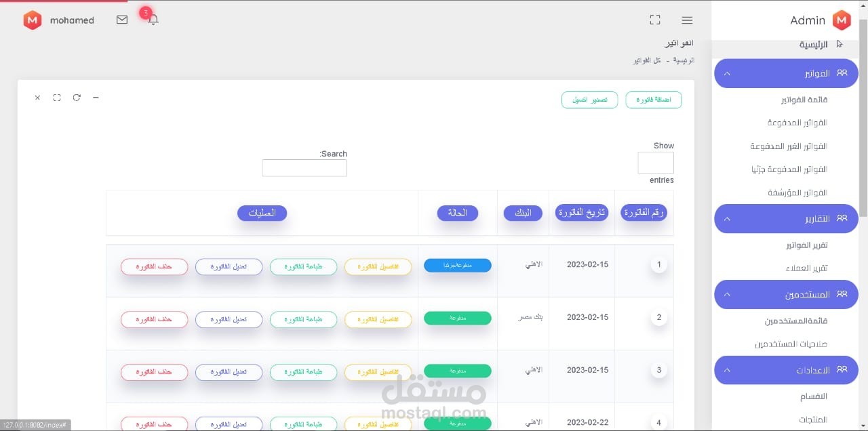
Task: Open المنتجات in sidebar
Action: click(813, 419)
